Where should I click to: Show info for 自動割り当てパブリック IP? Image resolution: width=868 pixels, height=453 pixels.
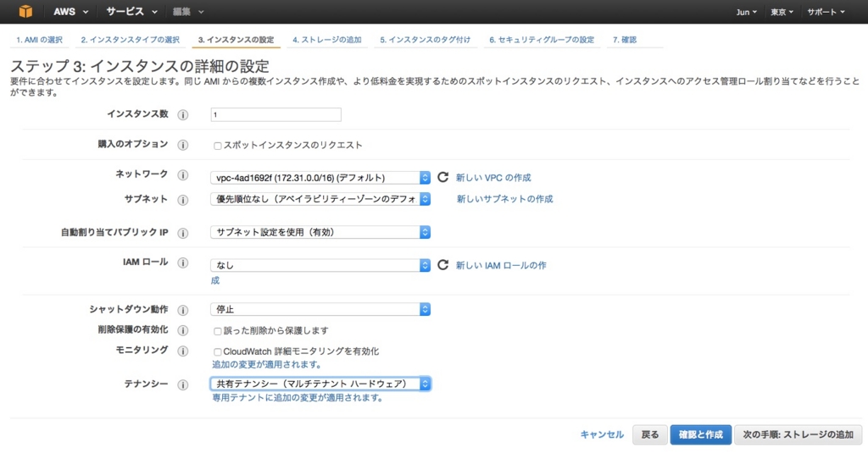183,233
